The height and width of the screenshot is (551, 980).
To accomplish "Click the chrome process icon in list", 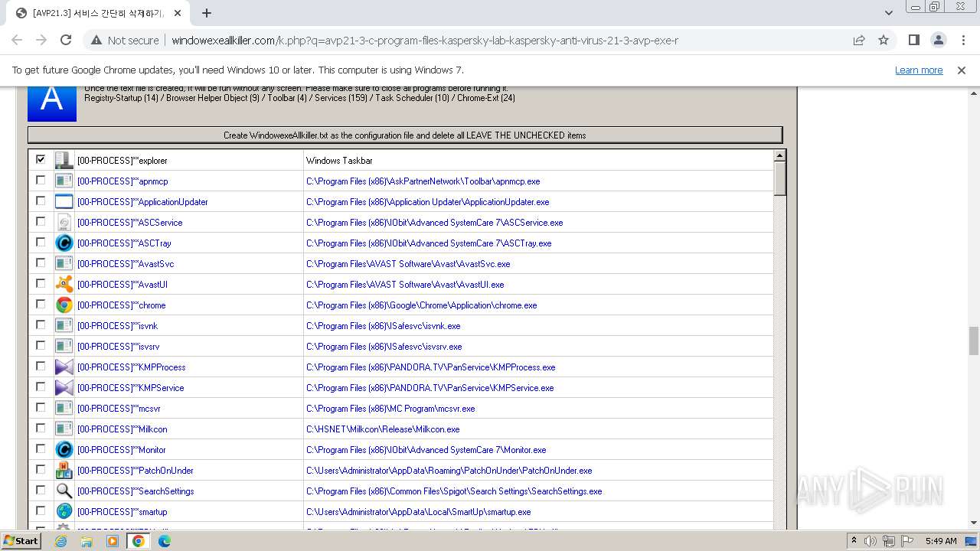I will (64, 305).
